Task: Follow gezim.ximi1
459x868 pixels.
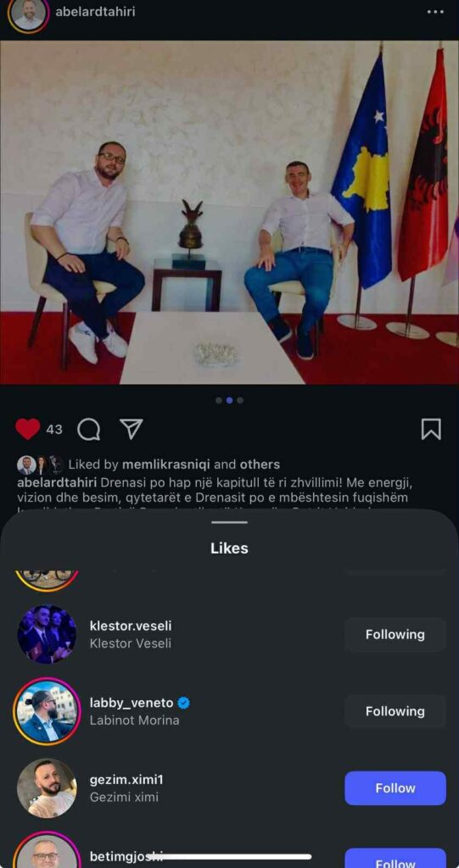Action: (395, 788)
